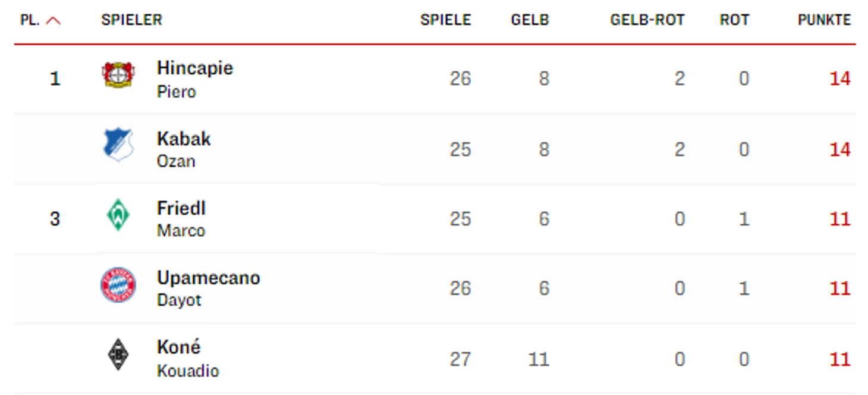Image resolution: width=868 pixels, height=395 pixels.
Task: Click the Hoffenheim club logo
Action: pyautogui.click(x=118, y=146)
